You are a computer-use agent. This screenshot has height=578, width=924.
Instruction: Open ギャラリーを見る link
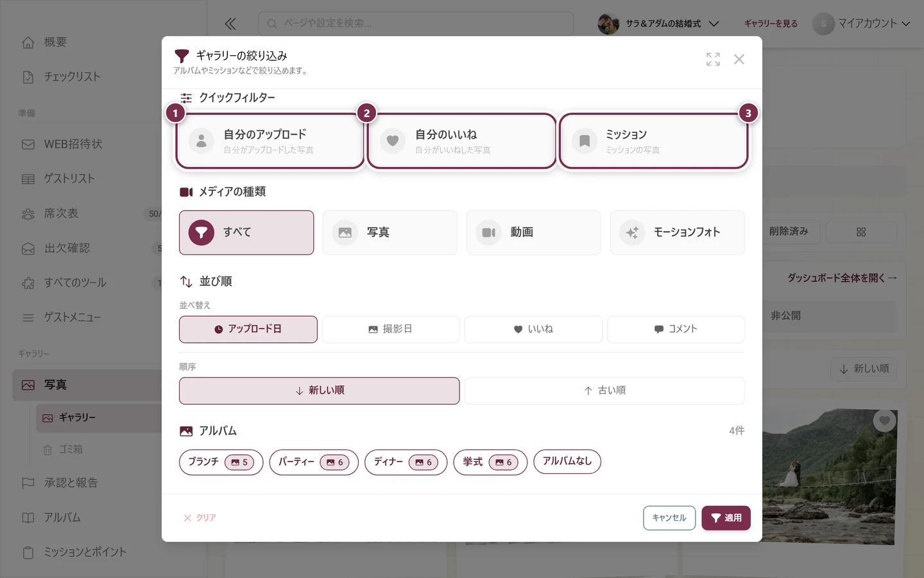click(x=771, y=24)
